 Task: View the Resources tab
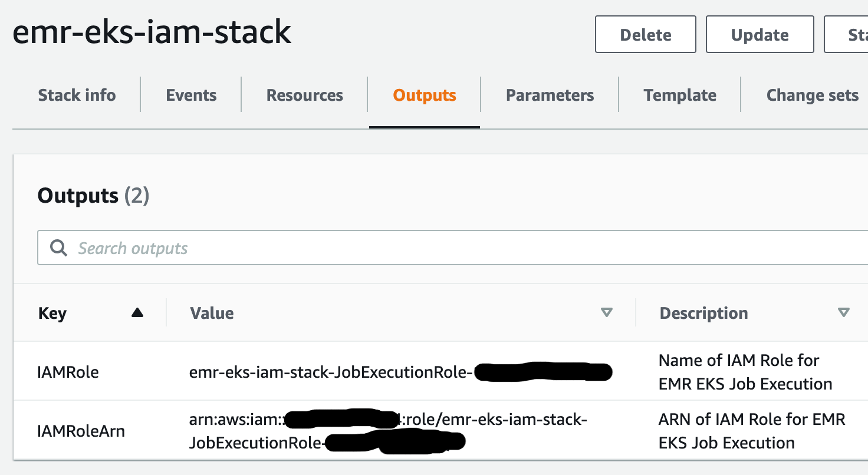[x=304, y=95]
